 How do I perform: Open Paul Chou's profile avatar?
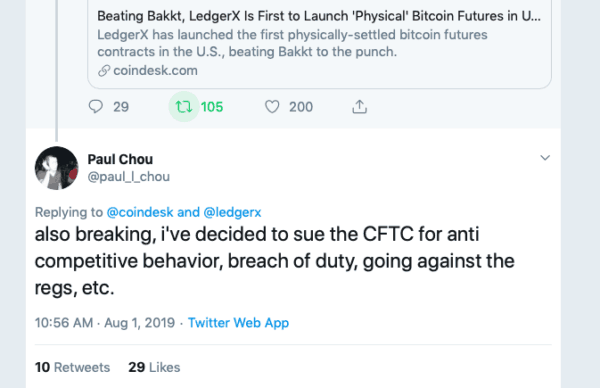tap(56, 168)
